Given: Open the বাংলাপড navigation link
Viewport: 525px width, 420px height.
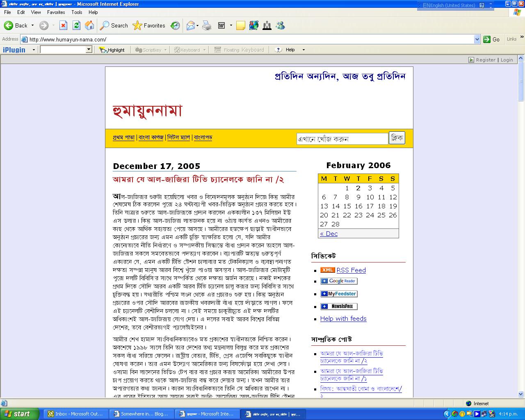Looking at the screenshot, I should (x=203, y=137).
